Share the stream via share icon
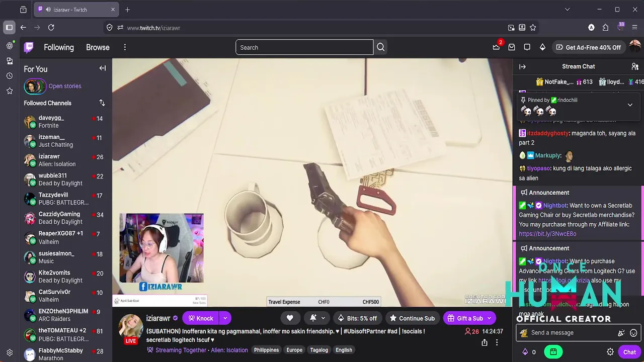644x362 pixels. point(484,342)
